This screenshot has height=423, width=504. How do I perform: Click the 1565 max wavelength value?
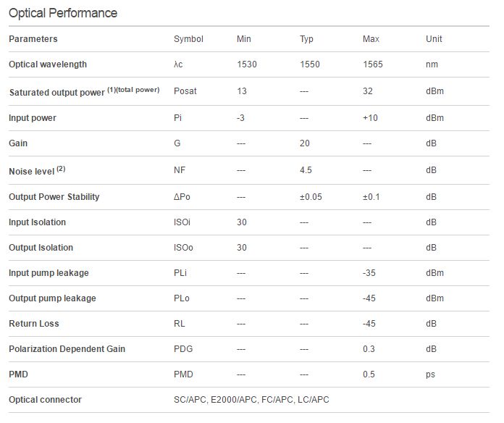click(372, 64)
